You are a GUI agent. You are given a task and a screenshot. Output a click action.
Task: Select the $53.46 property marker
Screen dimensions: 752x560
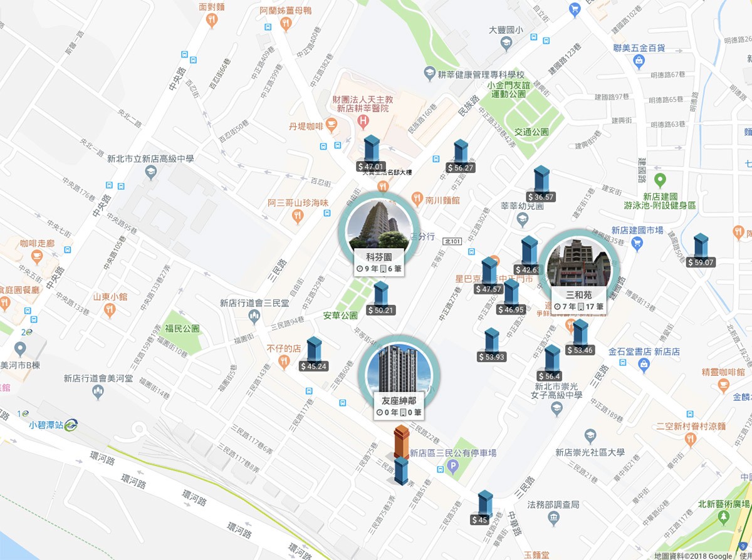click(x=580, y=338)
